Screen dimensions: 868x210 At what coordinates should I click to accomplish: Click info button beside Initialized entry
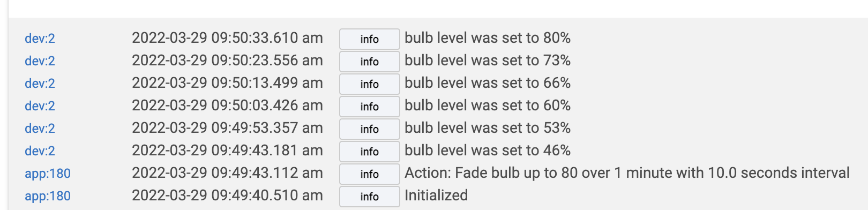(370, 197)
